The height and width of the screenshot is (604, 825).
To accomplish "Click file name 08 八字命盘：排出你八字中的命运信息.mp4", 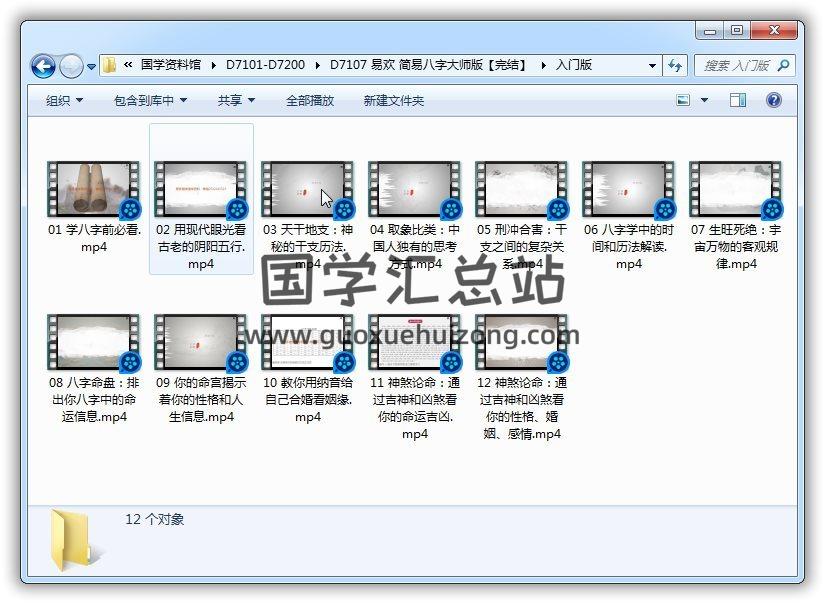I will click(x=94, y=400).
